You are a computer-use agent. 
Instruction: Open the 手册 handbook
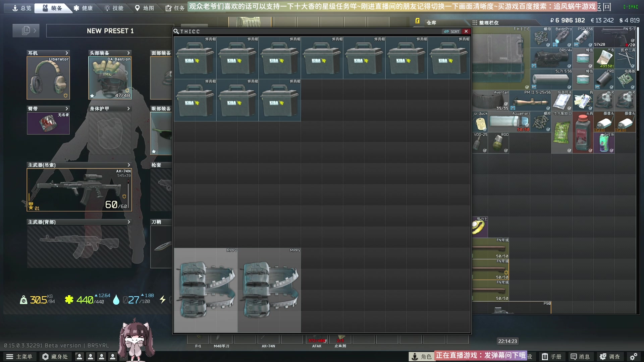(x=552, y=357)
